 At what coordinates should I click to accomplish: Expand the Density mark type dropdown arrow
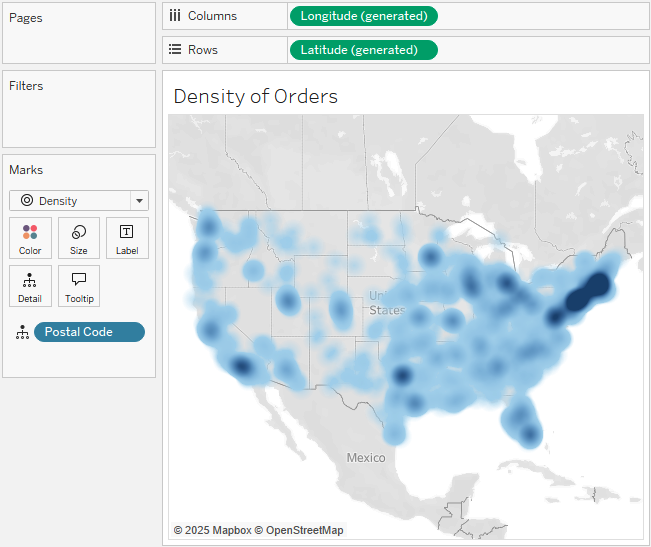point(139,201)
